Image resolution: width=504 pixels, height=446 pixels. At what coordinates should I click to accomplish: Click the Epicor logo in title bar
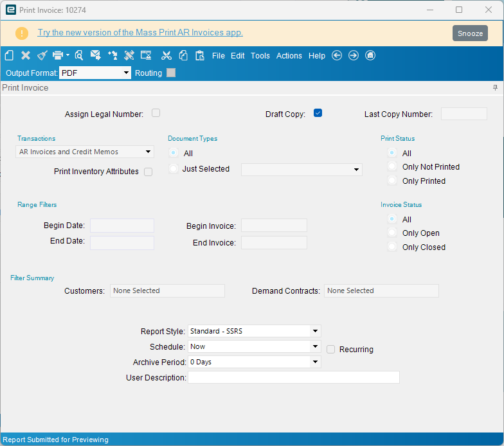click(x=11, y=10)
